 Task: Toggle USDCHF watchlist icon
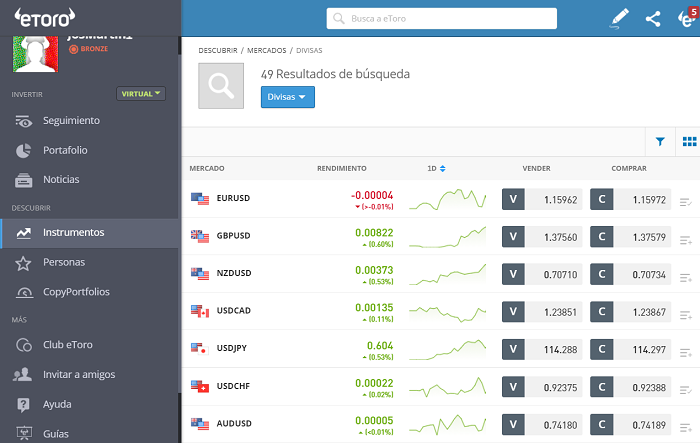pos(686,390)
